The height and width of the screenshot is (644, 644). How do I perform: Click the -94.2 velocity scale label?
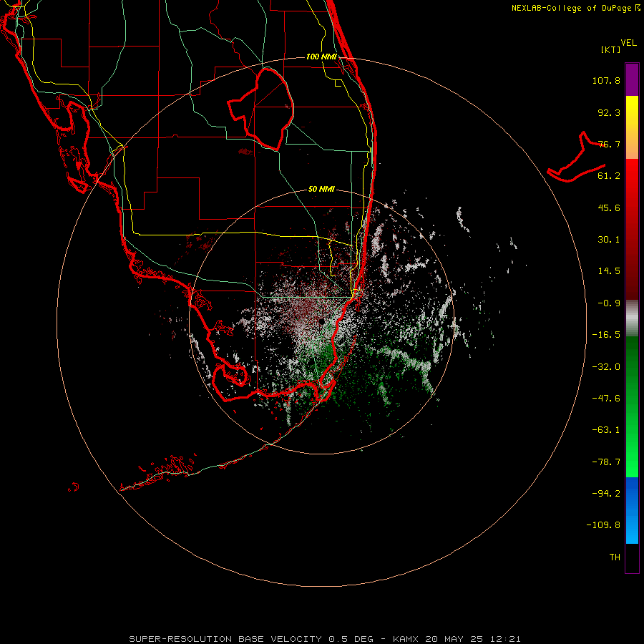coord(606,494)
